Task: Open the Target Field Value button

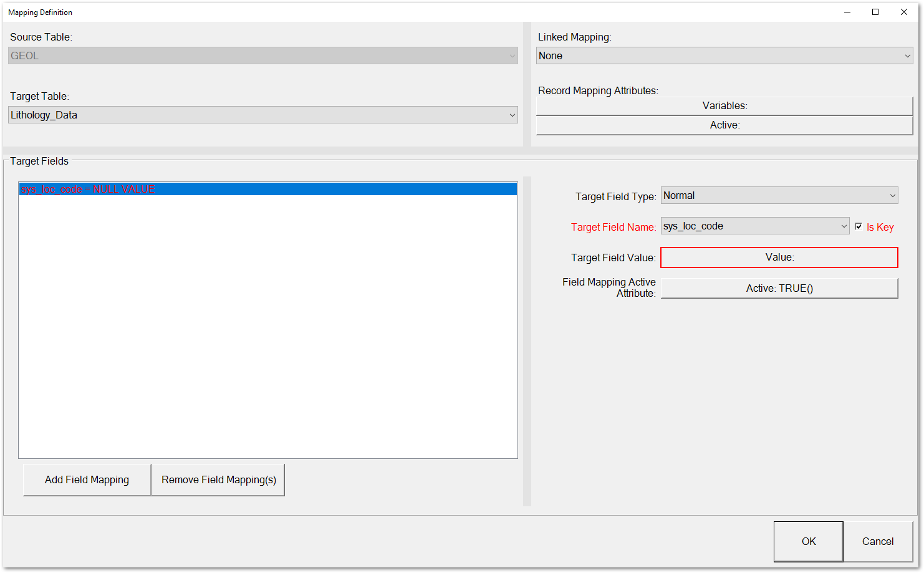Action: coord(779,258)
